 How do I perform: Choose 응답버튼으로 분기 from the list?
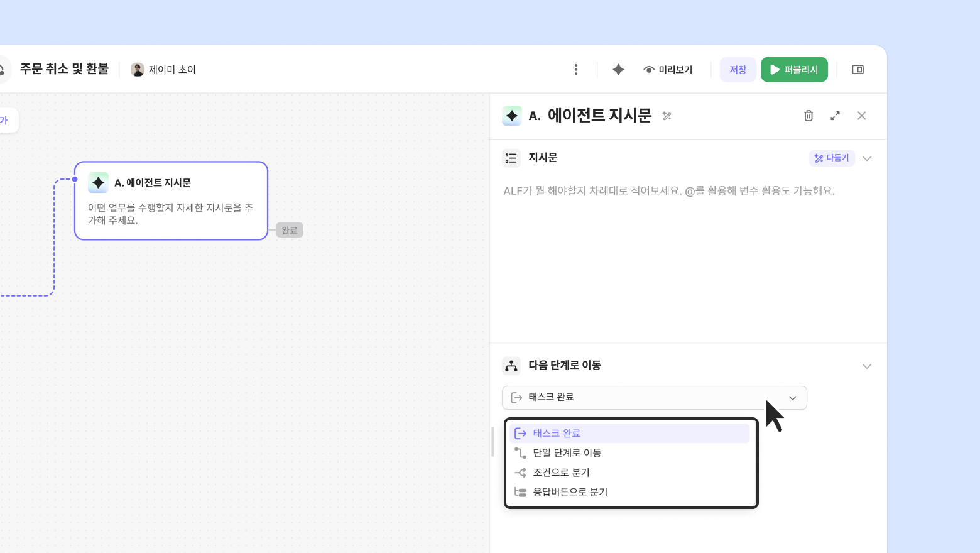tap(570, 492)
